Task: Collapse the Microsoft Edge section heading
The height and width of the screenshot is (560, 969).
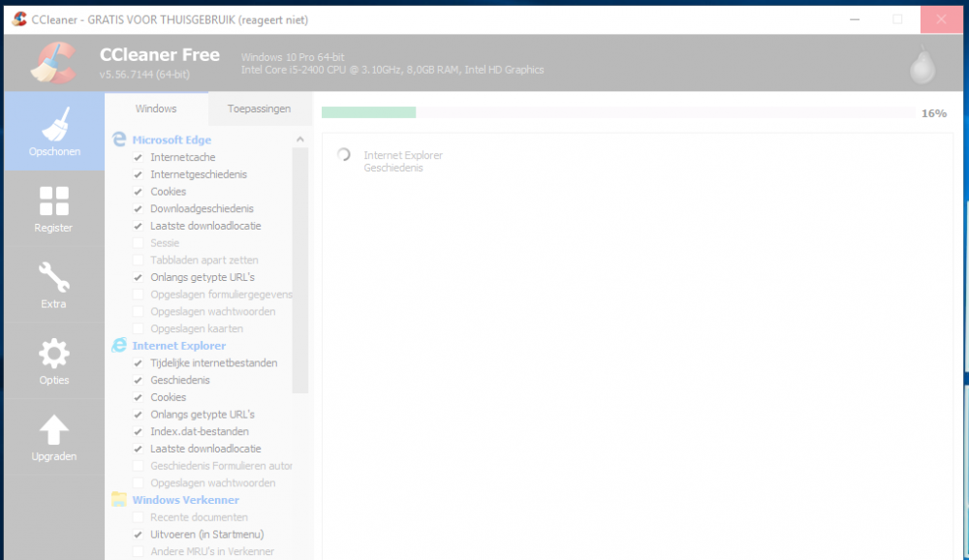Action: pos(172,140)
